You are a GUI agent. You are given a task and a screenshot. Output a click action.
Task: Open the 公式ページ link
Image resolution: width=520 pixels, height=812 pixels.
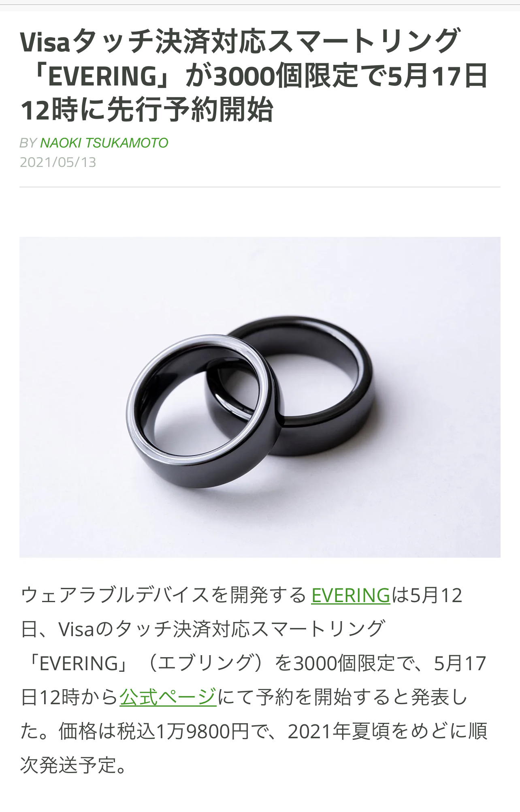[168, 697]
